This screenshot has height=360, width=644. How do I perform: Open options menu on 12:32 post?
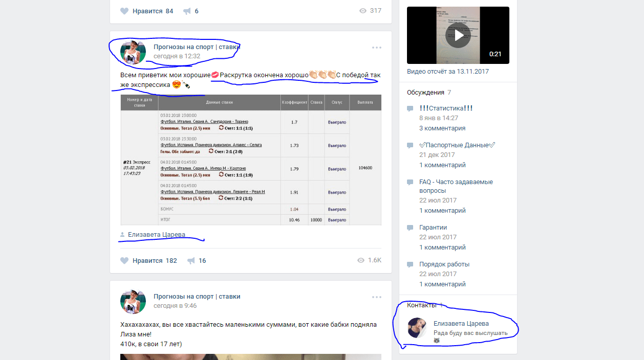[377, 48]
